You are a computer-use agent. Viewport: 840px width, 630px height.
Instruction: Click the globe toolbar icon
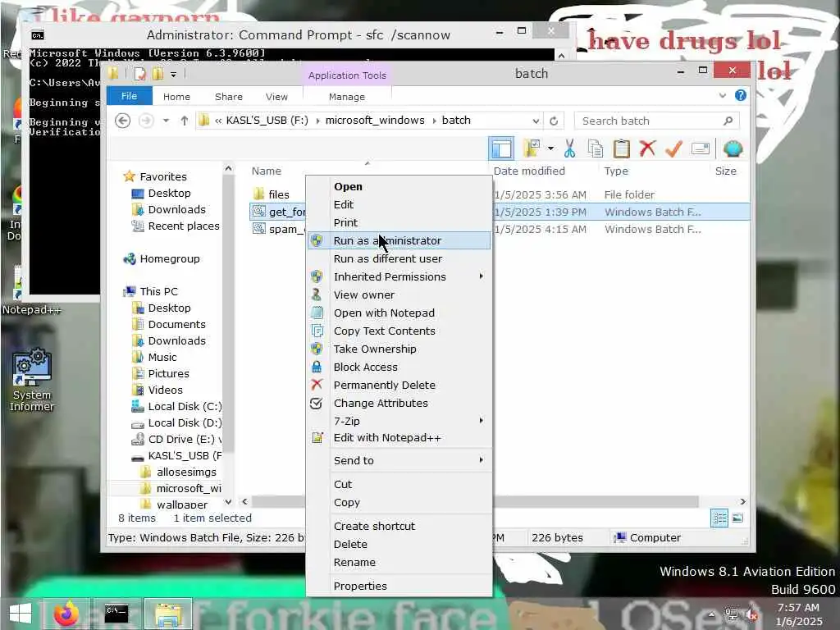pyautogui.click(x=733, y=148)
